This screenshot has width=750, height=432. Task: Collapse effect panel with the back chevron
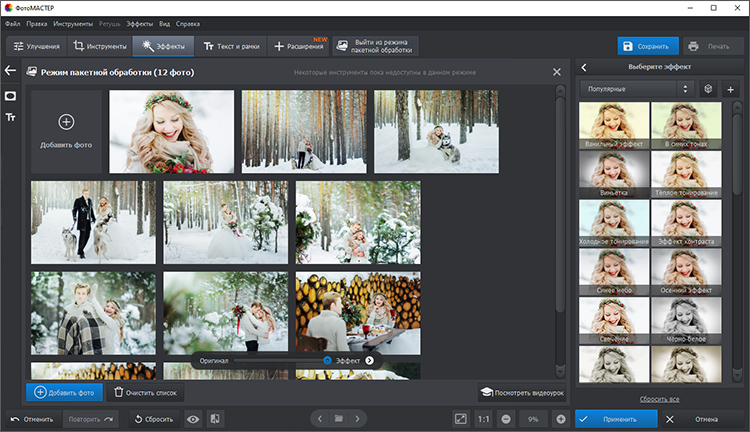coord(584,67)
